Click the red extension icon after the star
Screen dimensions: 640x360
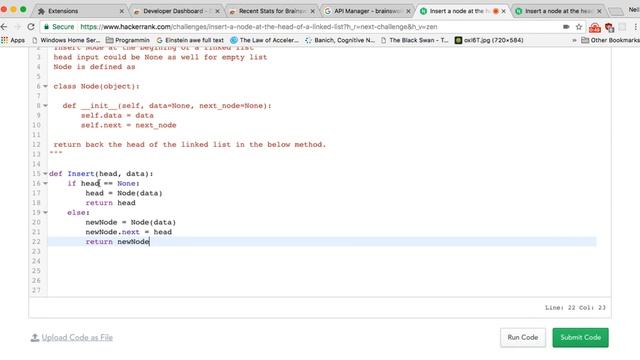[x=595, y=27]
